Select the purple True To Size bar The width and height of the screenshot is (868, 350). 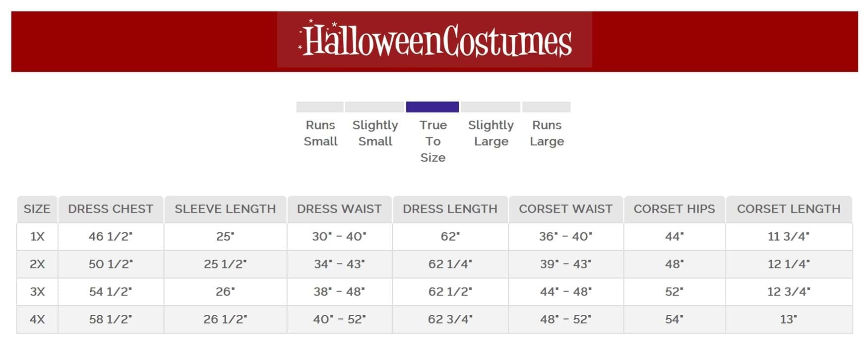pyautogui.click(x=432, y=107)
